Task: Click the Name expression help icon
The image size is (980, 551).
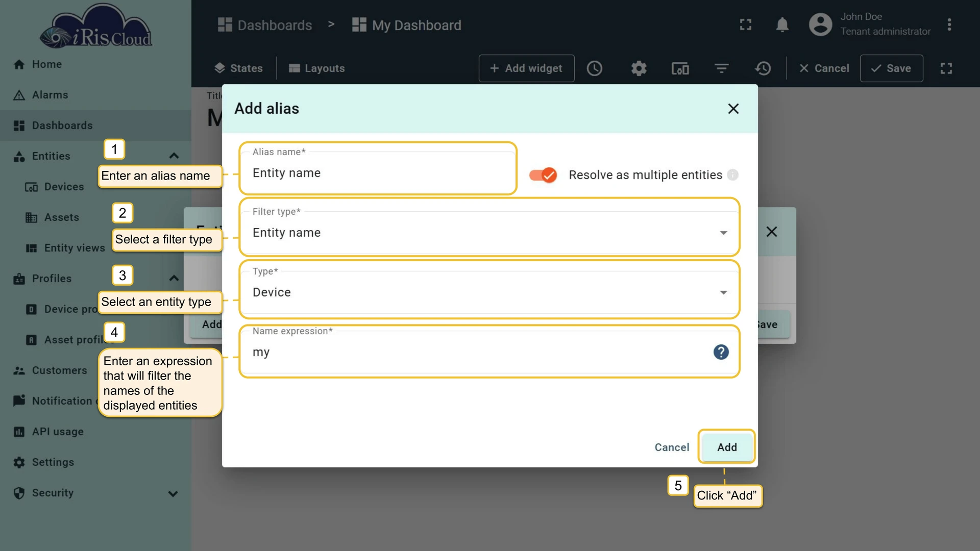Action: pyautogui.click(x=721, y=352)
